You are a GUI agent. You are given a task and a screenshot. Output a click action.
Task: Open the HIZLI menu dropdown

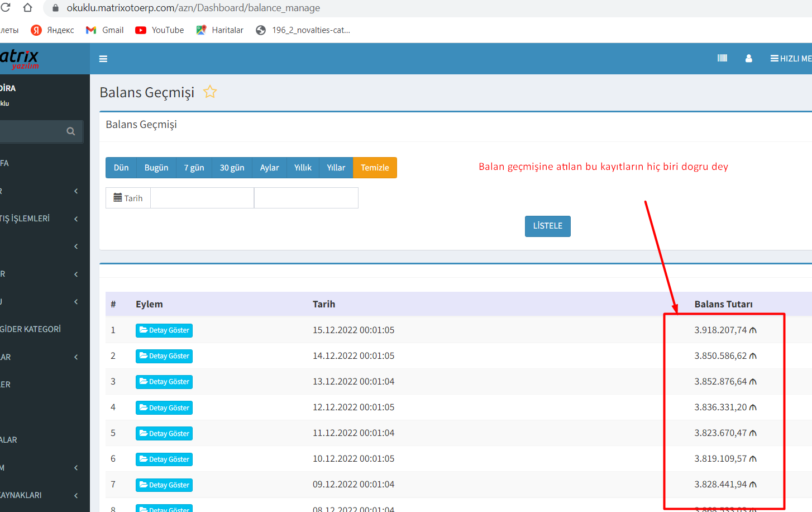coord(791,59)
